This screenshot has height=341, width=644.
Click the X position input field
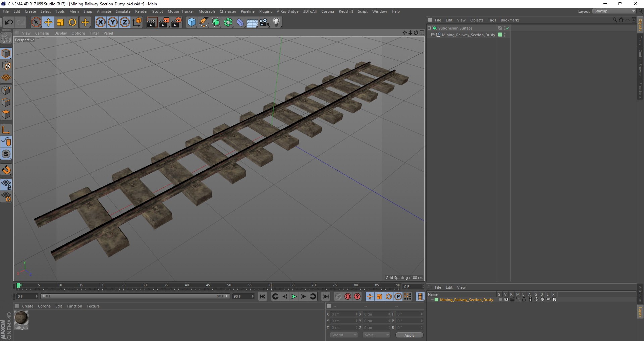click(x=344, y=314)
